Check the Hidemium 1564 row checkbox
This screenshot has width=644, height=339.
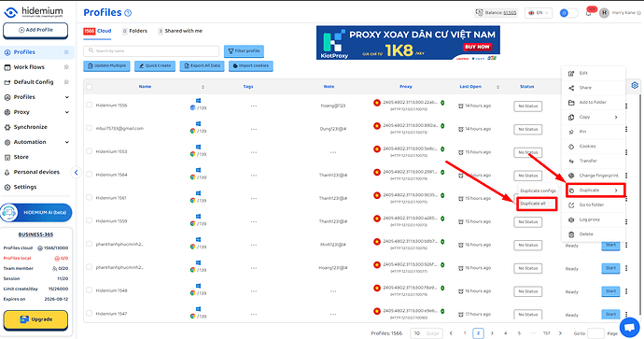(x=89, y=175)
